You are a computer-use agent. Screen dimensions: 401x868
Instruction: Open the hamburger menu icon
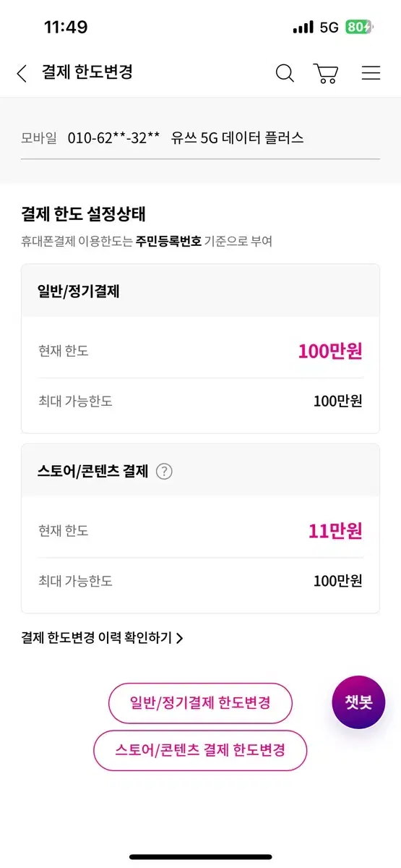(371, 73)
